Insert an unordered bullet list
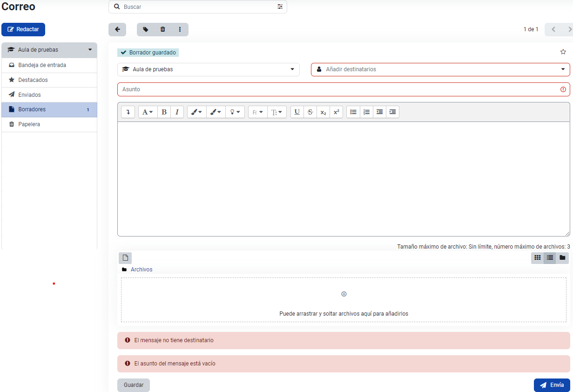573x392 pixels. 353,112
